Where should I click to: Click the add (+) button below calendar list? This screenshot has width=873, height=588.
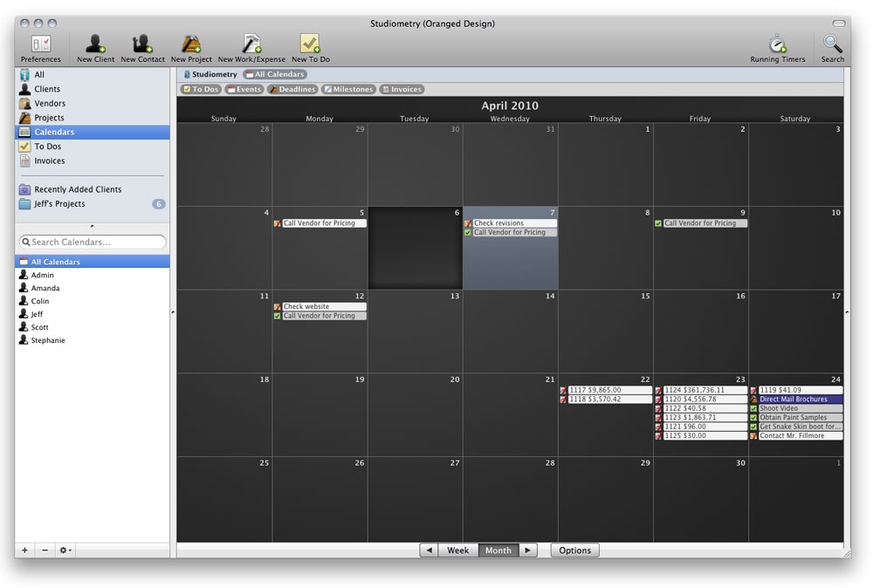click(x=24, y=550)
